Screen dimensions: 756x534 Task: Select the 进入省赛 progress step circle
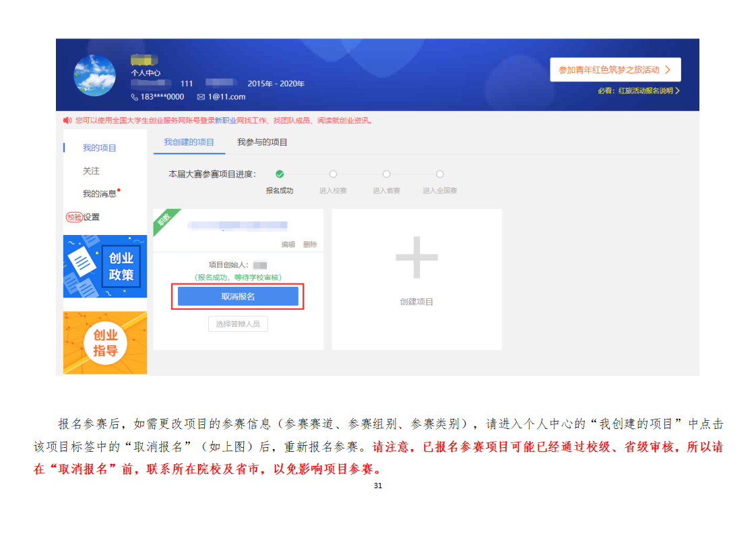click(x=386, y=174)
